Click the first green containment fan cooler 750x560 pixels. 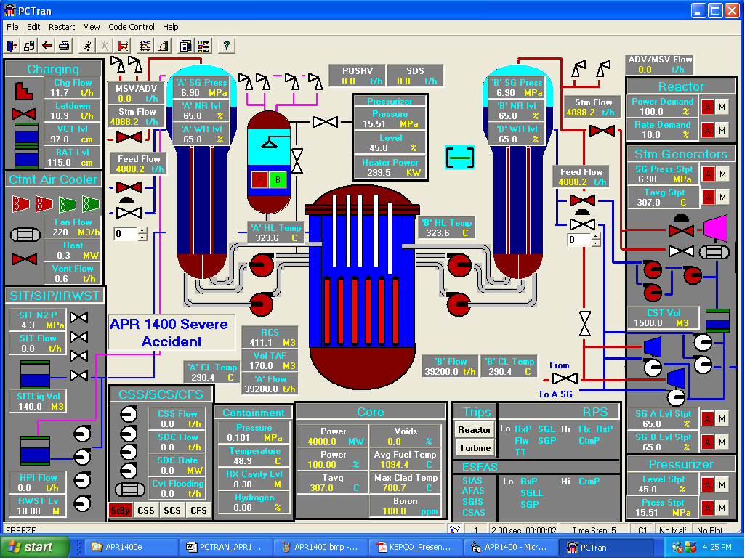click(68, 204)
